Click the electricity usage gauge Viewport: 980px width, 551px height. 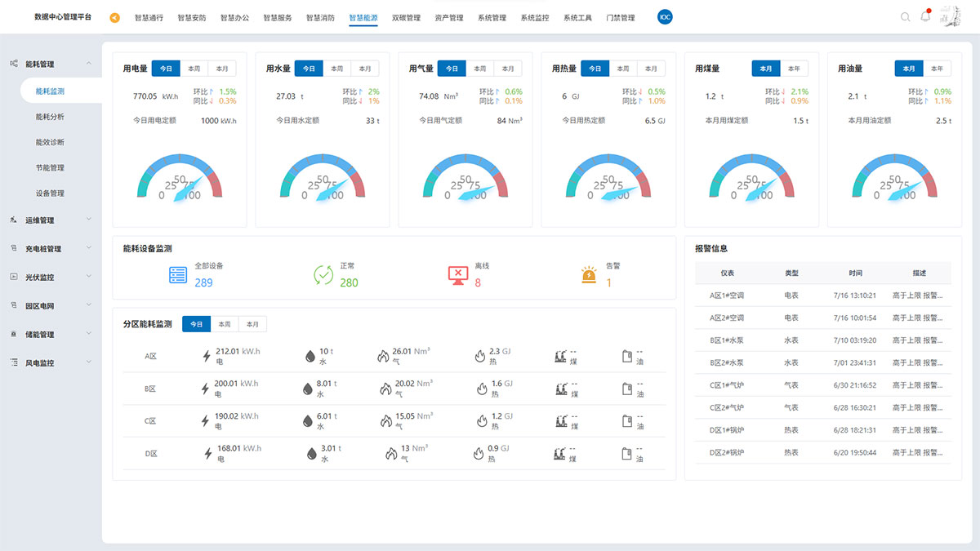click(x=179, y=177)
